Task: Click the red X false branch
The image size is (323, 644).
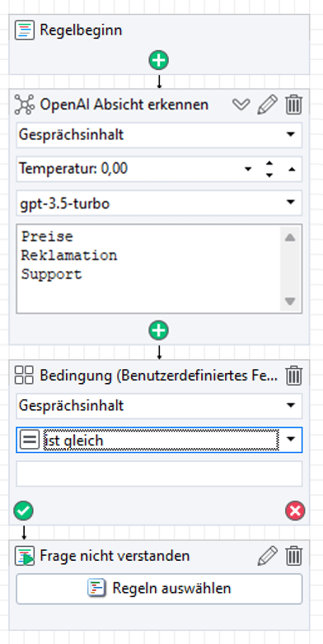Action: pyautogui.click(x=295, y=511)
